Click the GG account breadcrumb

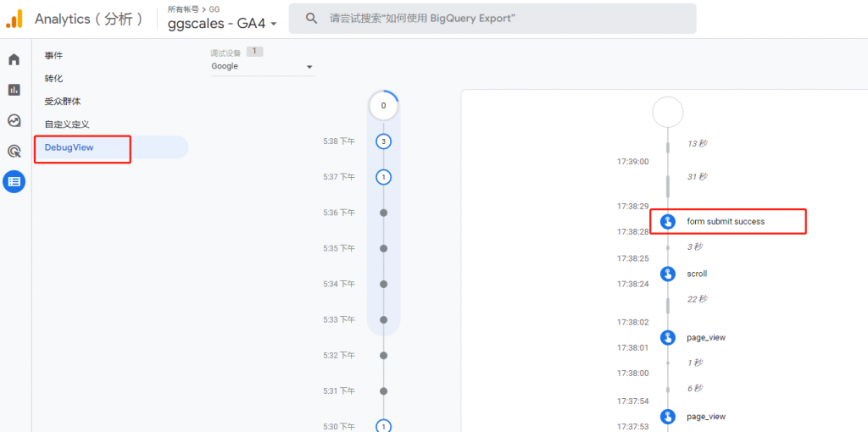click(214, 9)
